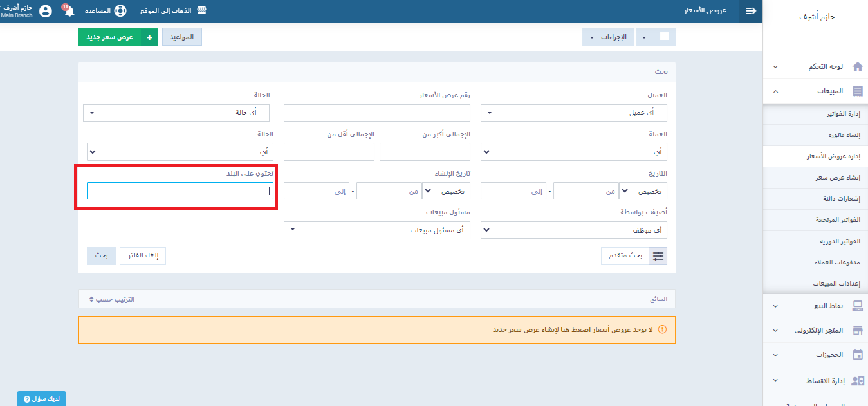Click the الترتيب حسب sort control

(111, 300)
